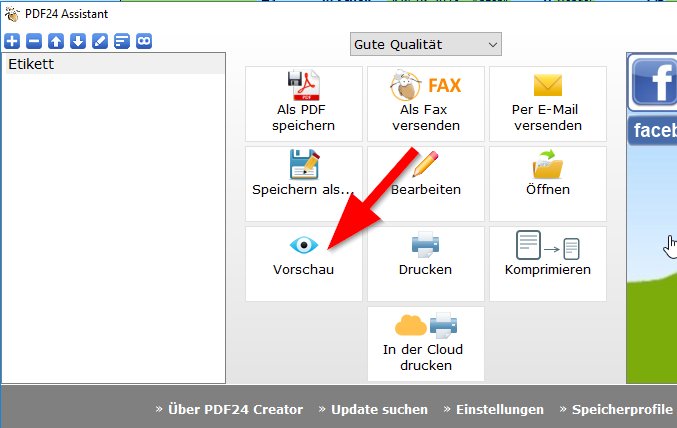This screenshot has height=428, width=677.
Task: Click the text-lines toolbar icon
Action: coord(122,41)
